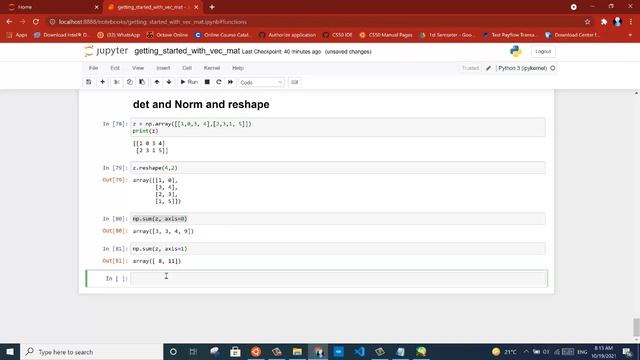Click the address bar URL
The image size is (640, 360).
[153, 22]
